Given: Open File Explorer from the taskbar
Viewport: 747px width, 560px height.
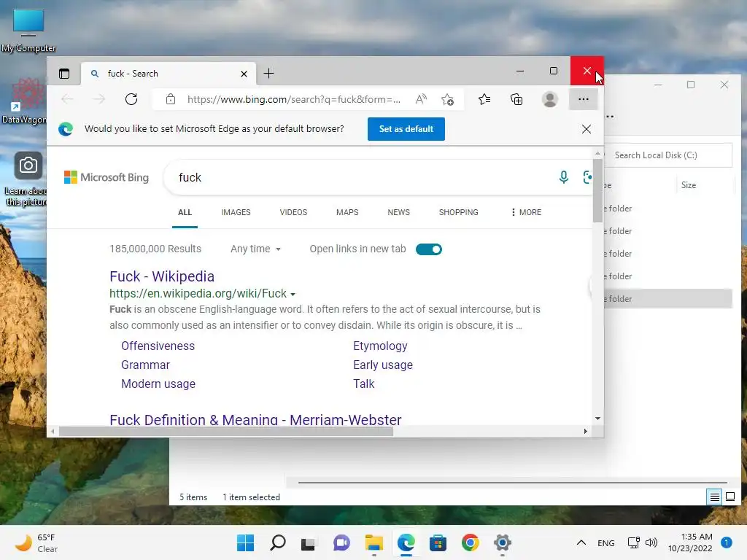Looking at the screenshot, I should pyautogui.click(x=374, y=542).
